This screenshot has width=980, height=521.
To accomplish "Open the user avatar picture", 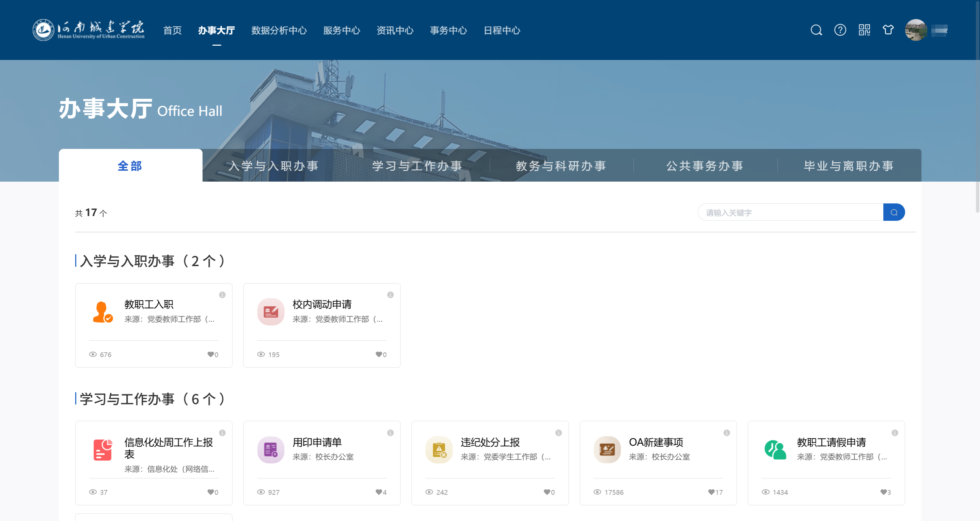I will point(916,30).
